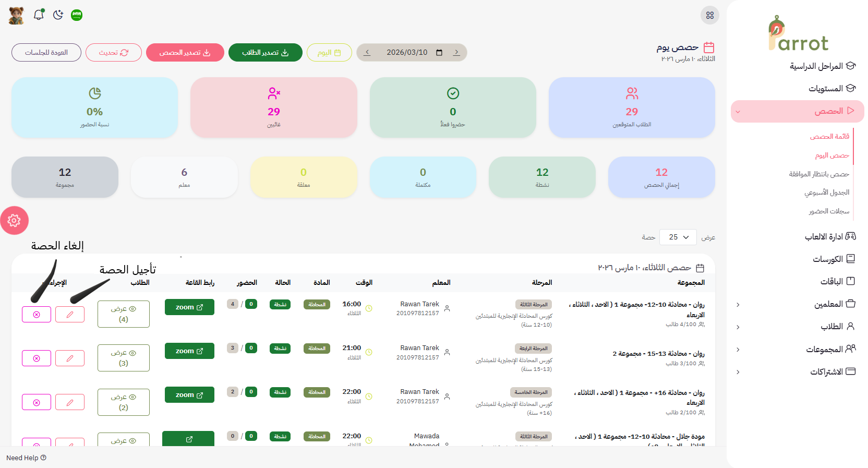Click the 2026/03/10 date field

click(x=407, y=53)
